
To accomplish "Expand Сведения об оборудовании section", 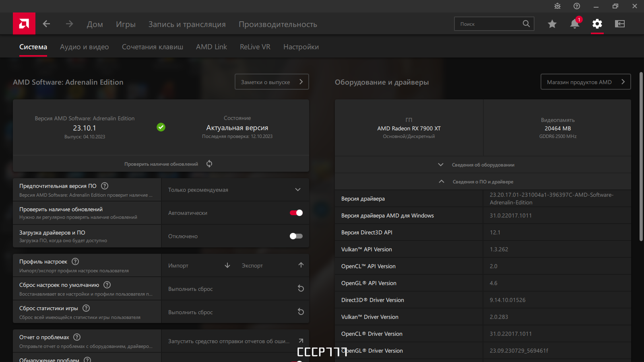I will coord(483,165).
